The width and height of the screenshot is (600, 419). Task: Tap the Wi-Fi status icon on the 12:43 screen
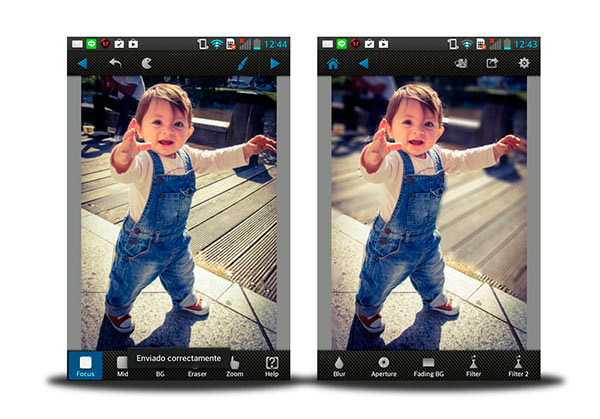[x=466, y=44]
